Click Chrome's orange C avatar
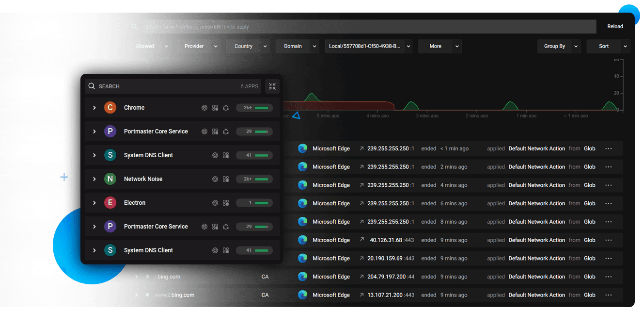The width and height of the screenshot is (644, 312). [110, 108]
